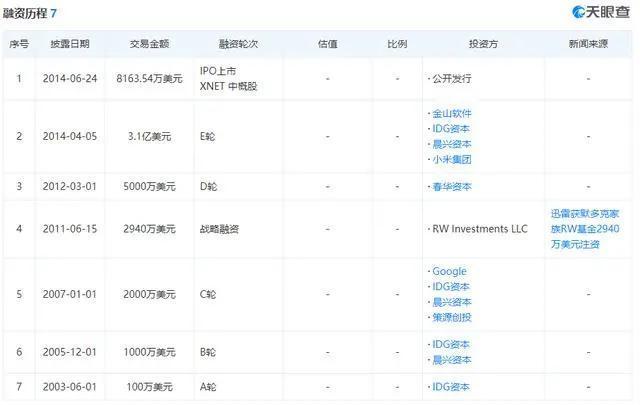Click the 交易金额 column header

149,44
